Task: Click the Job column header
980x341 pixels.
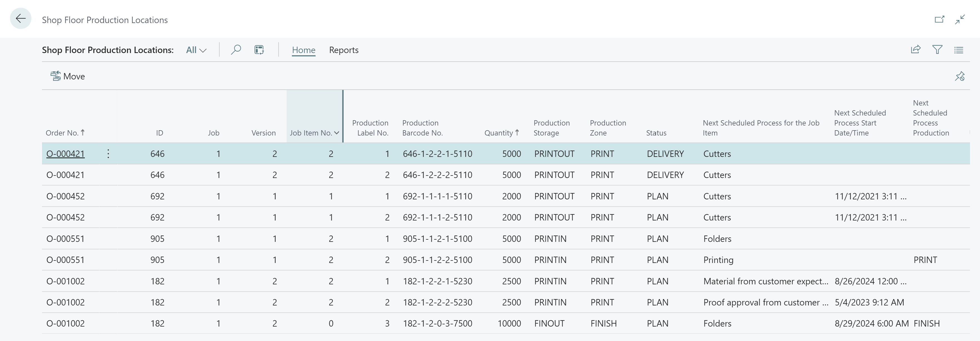Action: pos(214,133)
